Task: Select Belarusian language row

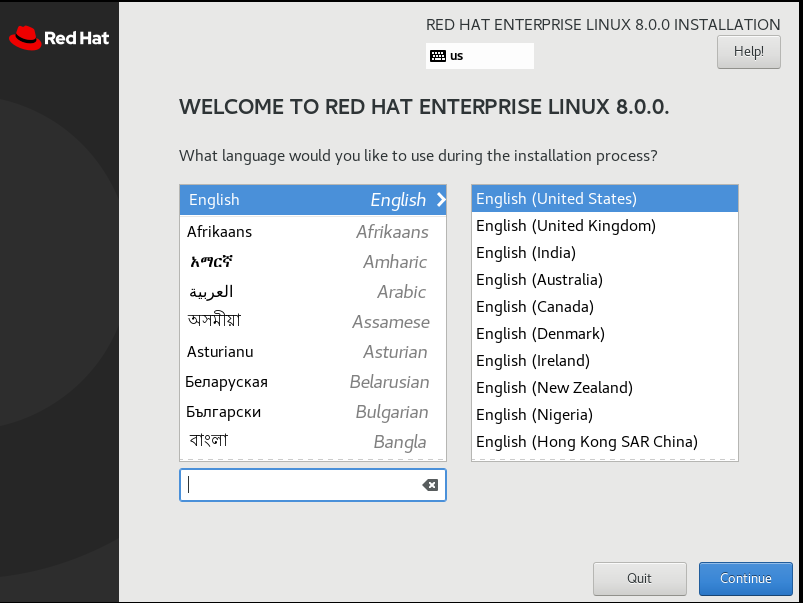Action: pos(313,382)
